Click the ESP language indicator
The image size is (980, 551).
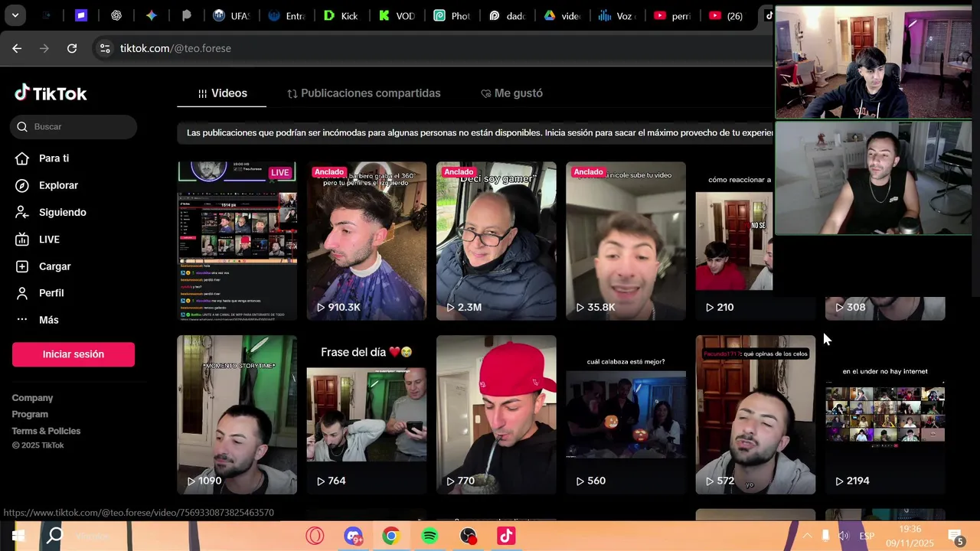coord(867,536)
